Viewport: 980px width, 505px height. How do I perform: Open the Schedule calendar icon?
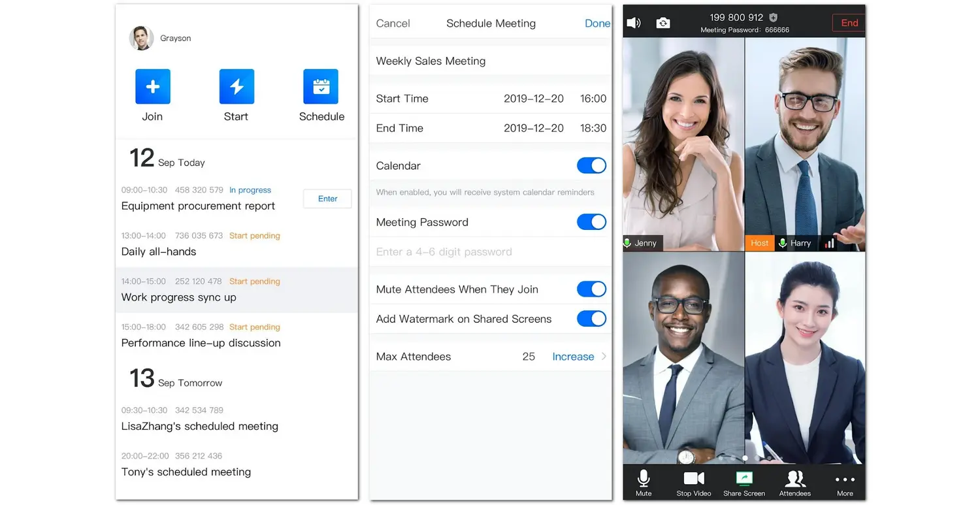(x=321, y=86)
